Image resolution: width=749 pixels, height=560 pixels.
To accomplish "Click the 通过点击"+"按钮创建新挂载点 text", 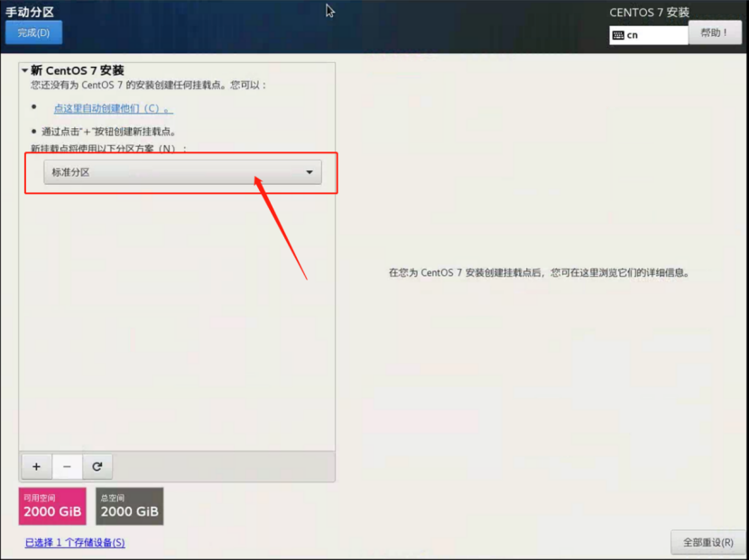I will 108,132.
